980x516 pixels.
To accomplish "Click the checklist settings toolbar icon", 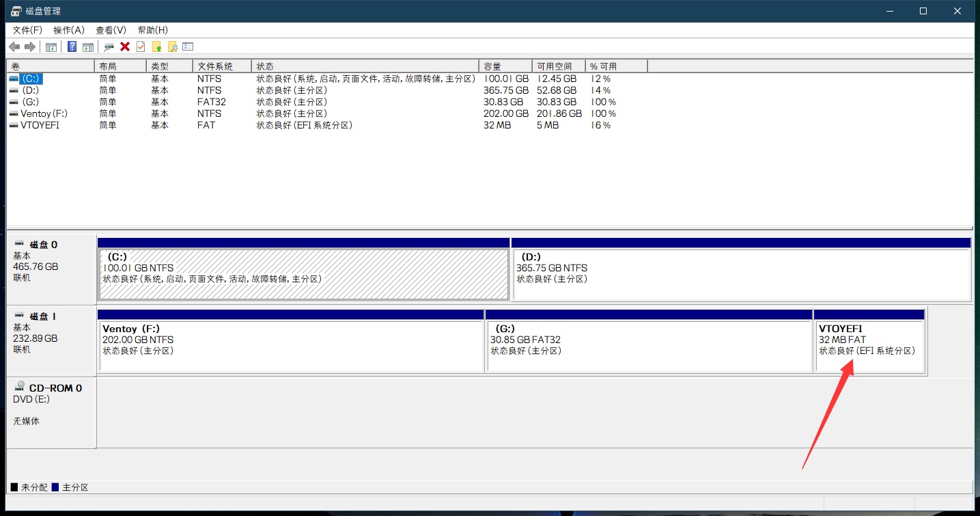I will (x=188, y=46).
